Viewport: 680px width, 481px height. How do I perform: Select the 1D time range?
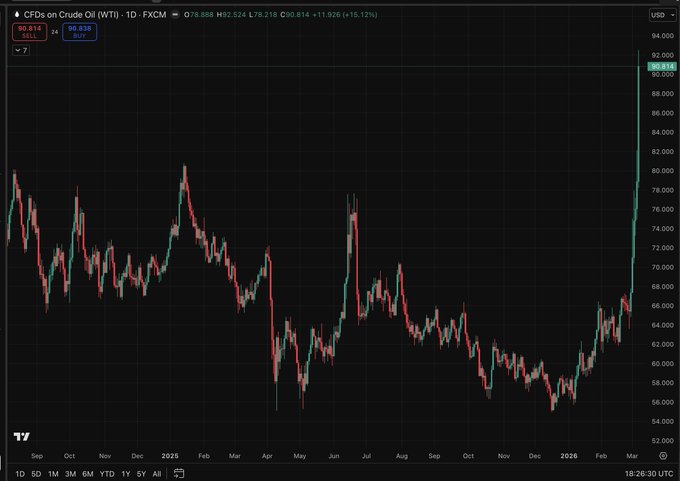tap(20, 474)
